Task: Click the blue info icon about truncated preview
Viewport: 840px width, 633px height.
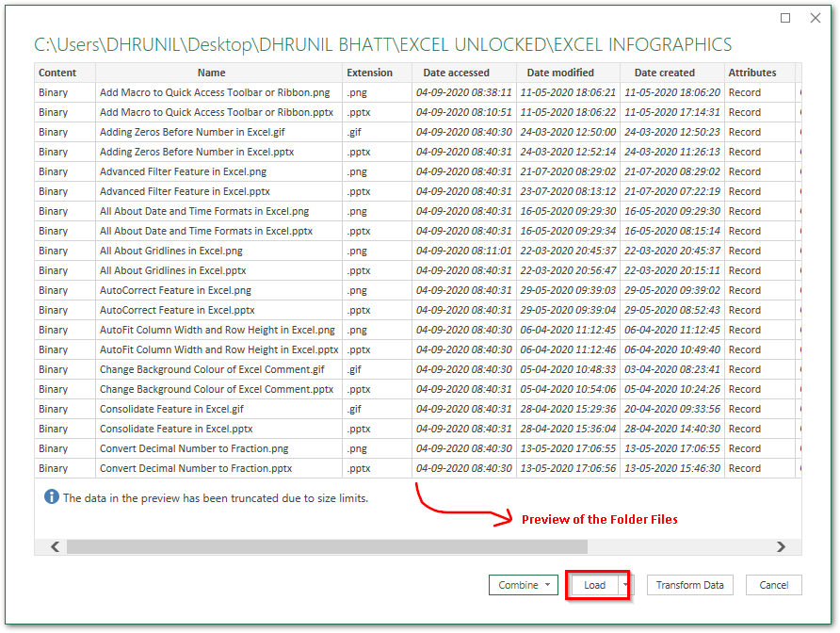Action: point(52,496)
